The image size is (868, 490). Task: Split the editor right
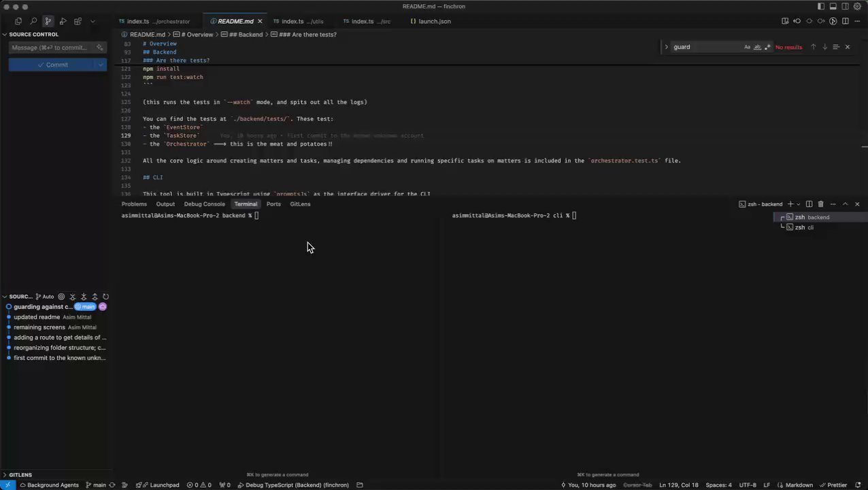click(845, 21)
